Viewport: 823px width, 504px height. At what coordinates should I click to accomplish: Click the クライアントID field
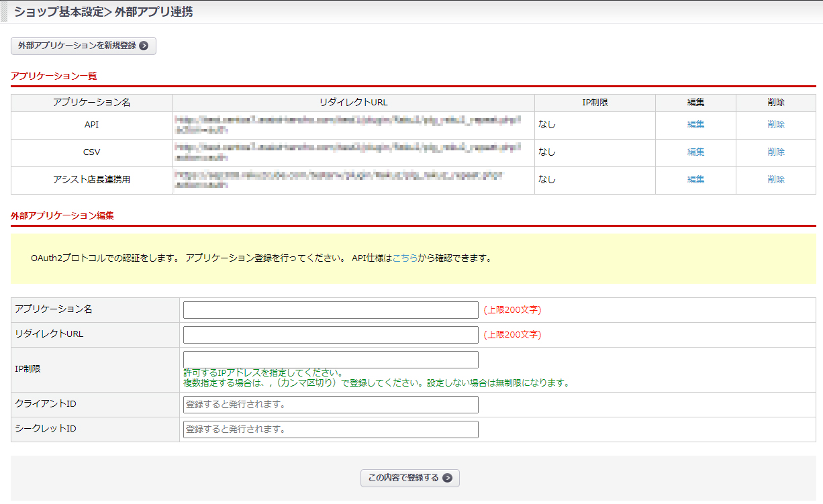pyautogui.click(x=330, y=405)
